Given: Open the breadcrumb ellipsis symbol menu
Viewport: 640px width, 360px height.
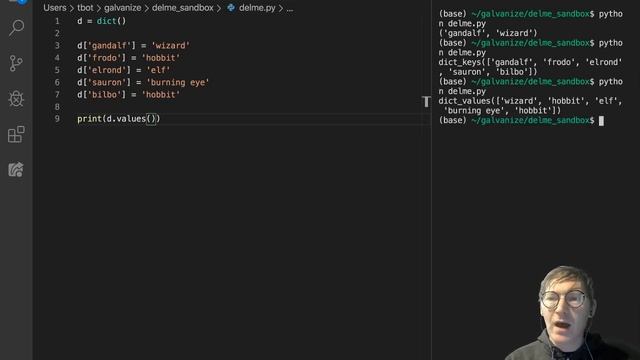Looking at the screenshot, I should (x=290, y=8).
